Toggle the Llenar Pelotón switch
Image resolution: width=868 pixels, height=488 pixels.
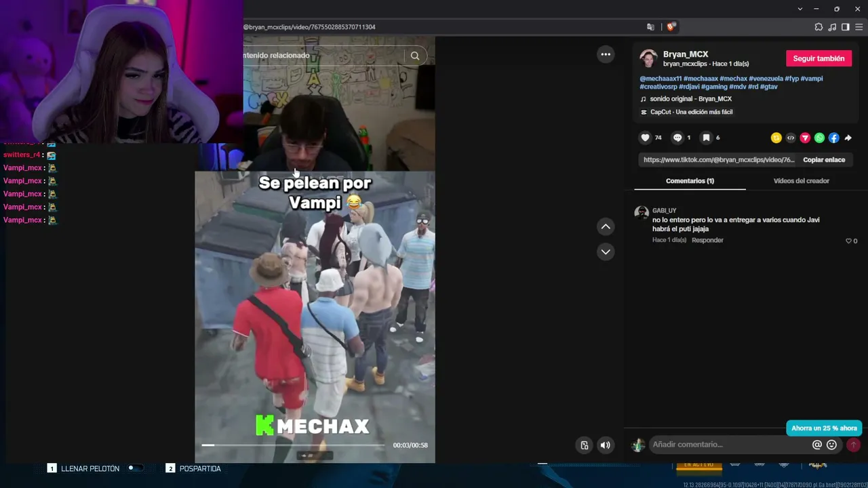tap(136, 468)
